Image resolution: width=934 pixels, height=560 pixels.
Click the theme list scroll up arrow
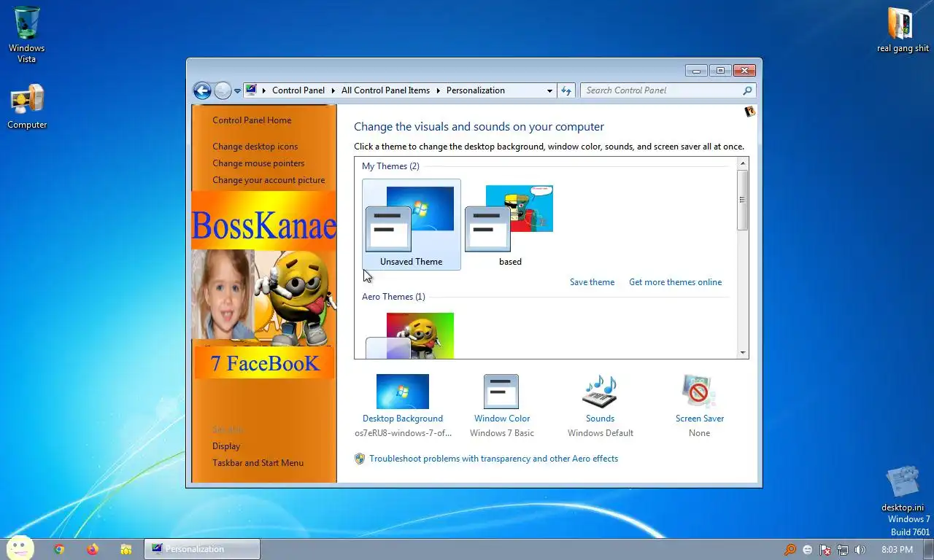coord(743,163)
